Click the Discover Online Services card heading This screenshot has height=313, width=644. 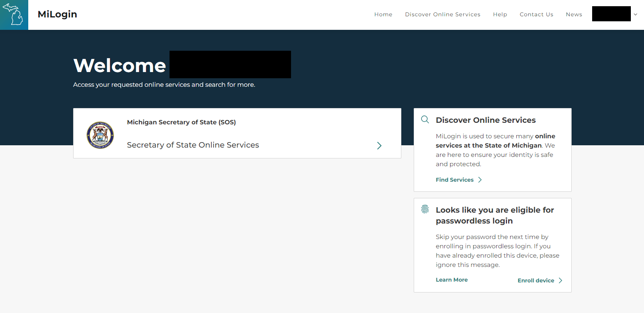point(486,120)
